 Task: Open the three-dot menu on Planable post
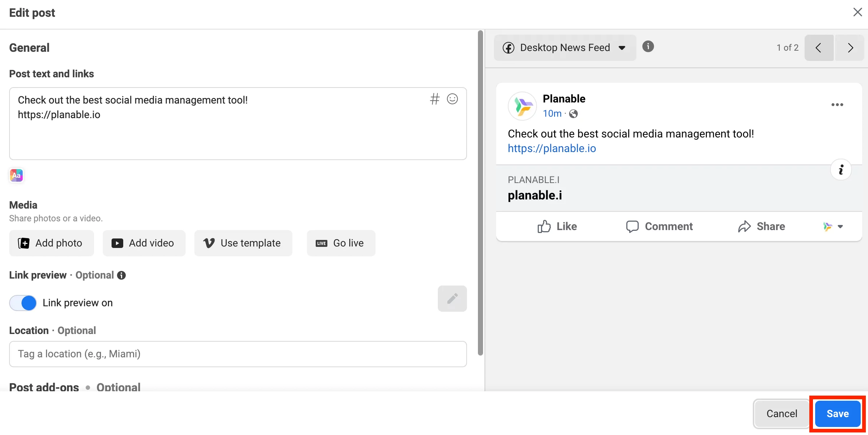pyautogui.click(x=837, y=105)
